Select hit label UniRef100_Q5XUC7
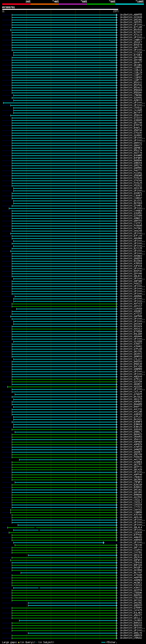Screen dimensions: 146x644 coord(131,42)
